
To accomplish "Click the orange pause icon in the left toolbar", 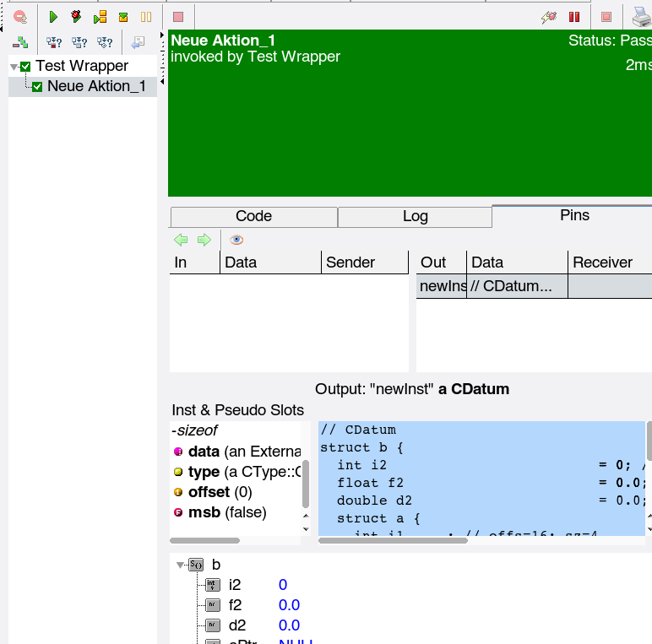I will (x=146, y=17).
